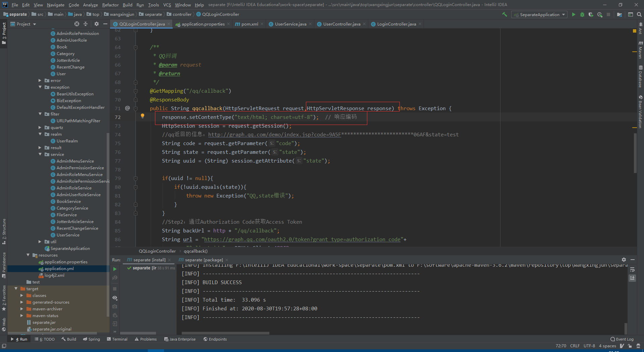Toggle soft-wrap in the Run console
Image resolution: width=644 pixels, height=352 pixels.
[632, 270]
